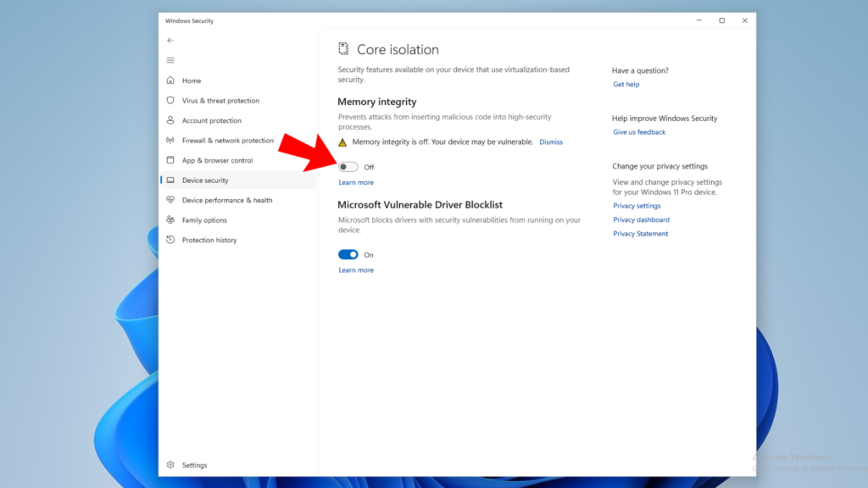Click the Settings gear icon
The height and width of the screenshot is (488, 868).
(x=170, y=465)
